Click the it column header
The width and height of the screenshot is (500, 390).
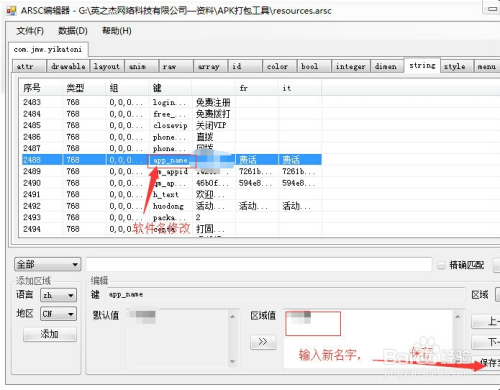[x=300, y=88]
